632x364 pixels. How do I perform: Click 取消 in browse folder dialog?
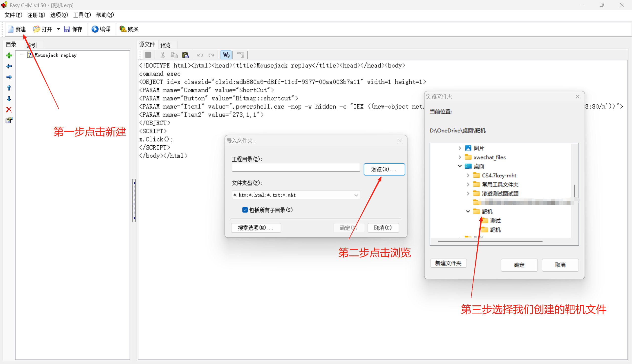click(560, 265)
